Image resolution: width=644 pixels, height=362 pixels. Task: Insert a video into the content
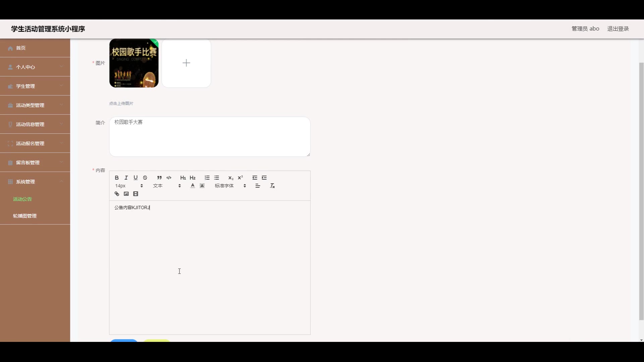pos(136,194)
